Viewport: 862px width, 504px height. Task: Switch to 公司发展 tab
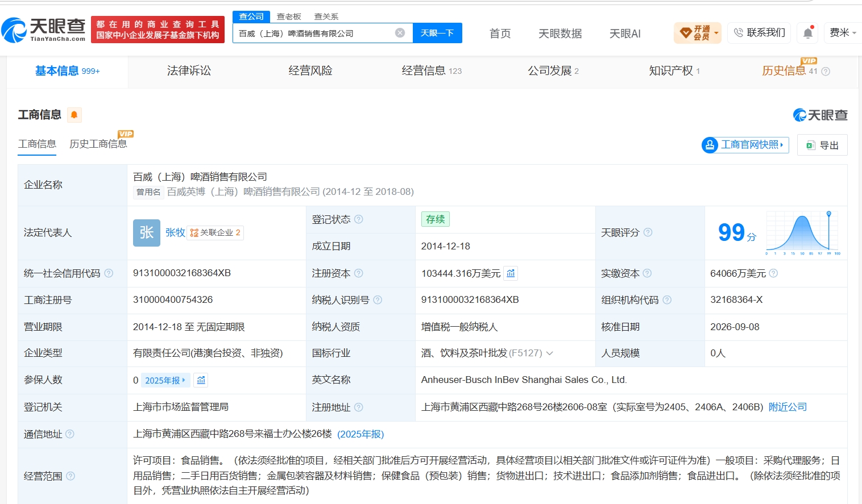coord(553,70)
